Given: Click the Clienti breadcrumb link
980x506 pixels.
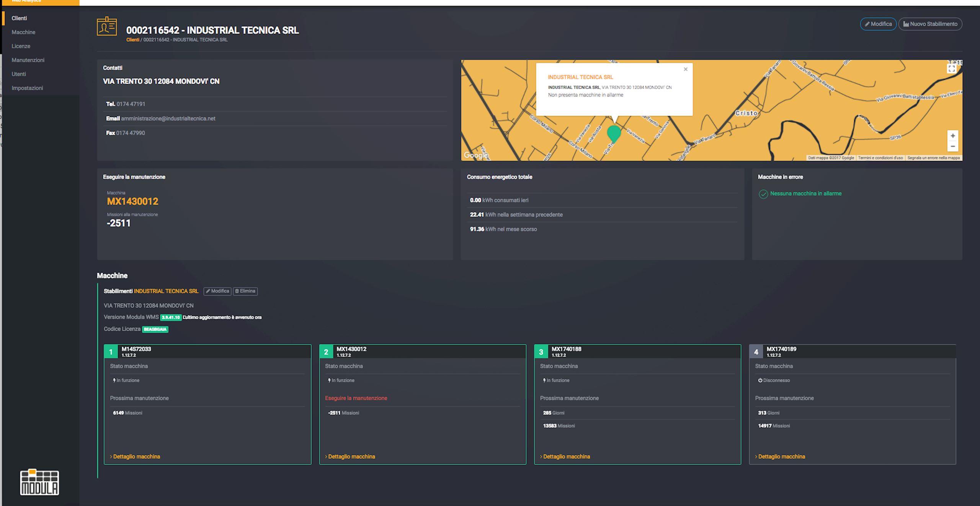Looking at the screenshot, I should pyautogui.click(x=132, y=40).
